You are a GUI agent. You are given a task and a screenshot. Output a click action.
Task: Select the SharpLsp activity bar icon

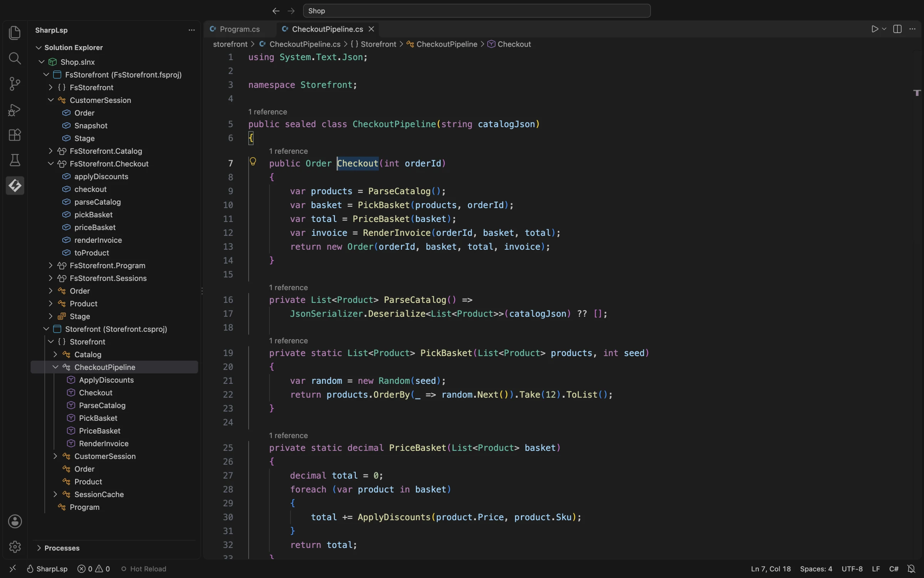tap(15, 186)
